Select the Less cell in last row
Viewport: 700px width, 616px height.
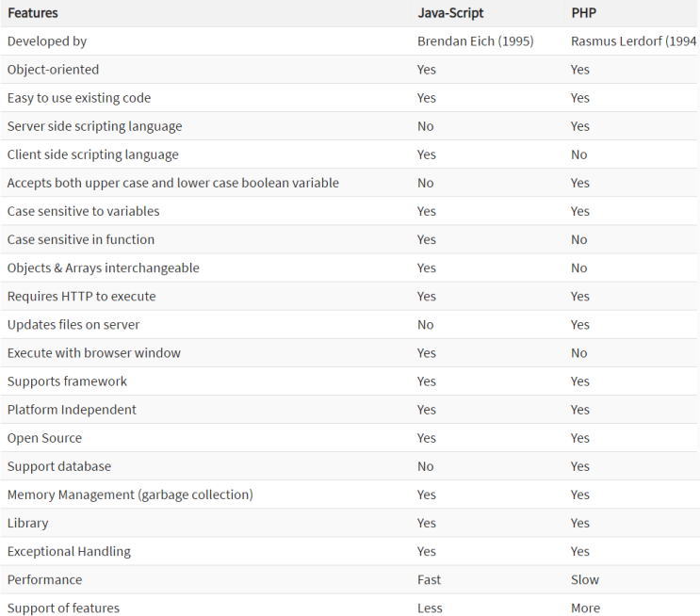pyautogui.click(x=430, y=608)
